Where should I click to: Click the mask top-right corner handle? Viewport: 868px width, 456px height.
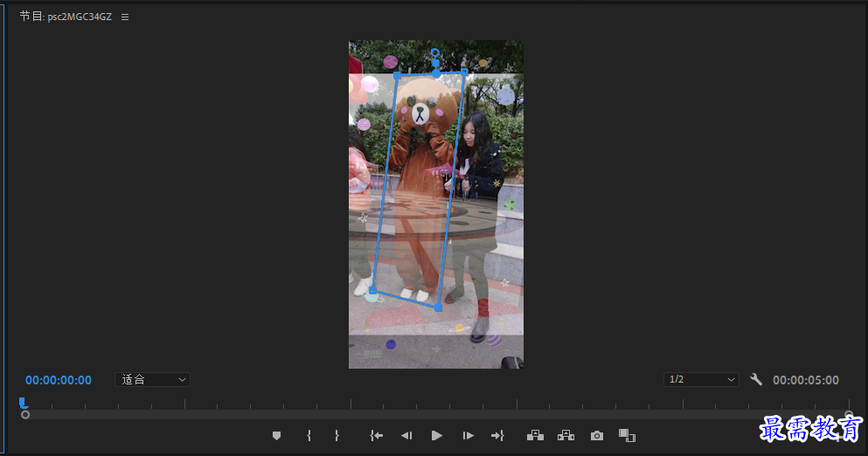click(464, 72)
